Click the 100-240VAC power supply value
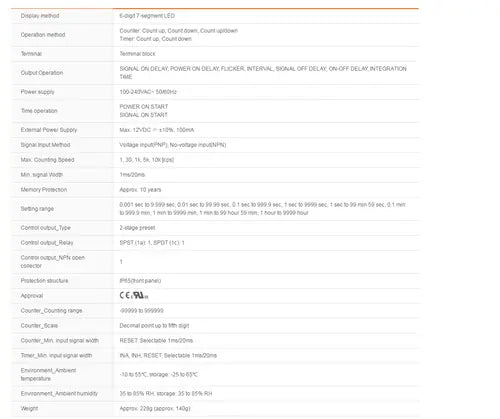The image size is (500, 419). tap(148, 92)
